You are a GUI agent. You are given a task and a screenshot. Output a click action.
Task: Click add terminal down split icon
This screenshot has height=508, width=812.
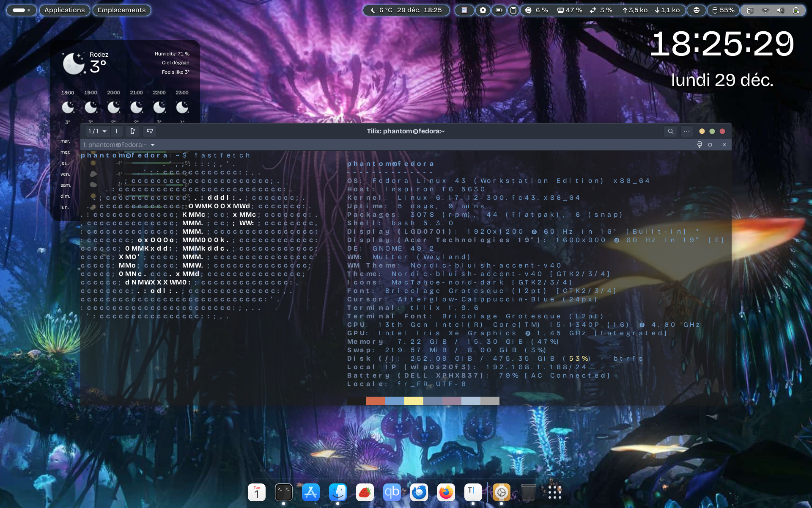tap(149, 131)
